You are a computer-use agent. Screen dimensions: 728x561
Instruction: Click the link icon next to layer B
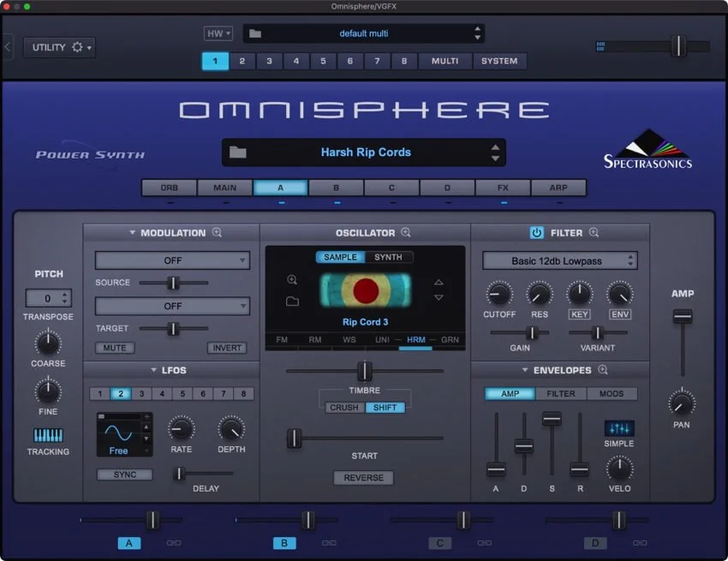click(x=329, y=543)
